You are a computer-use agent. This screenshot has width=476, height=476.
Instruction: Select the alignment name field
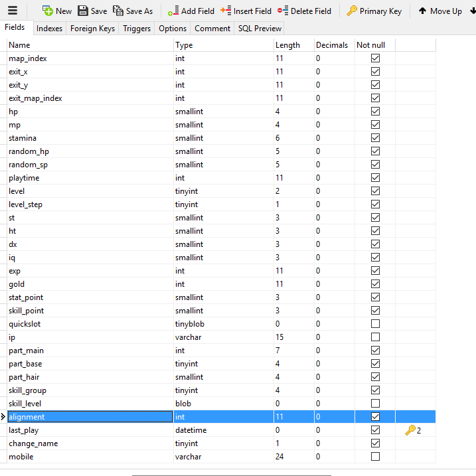[x=90, y=417]
